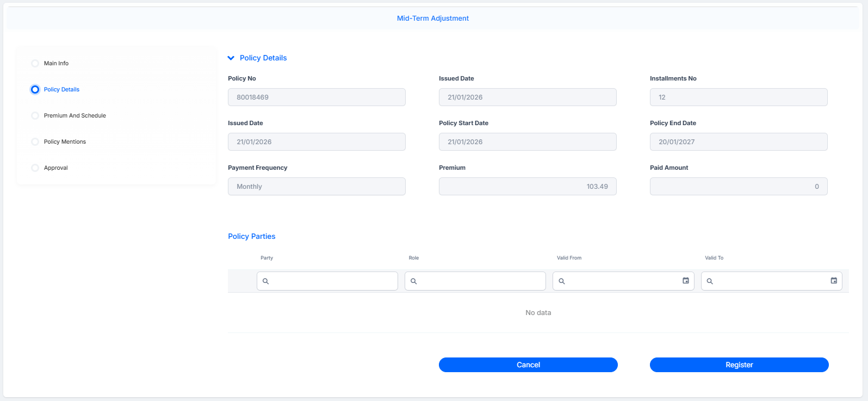Collapse Policy Details chevron arrow

coord(231,58)
